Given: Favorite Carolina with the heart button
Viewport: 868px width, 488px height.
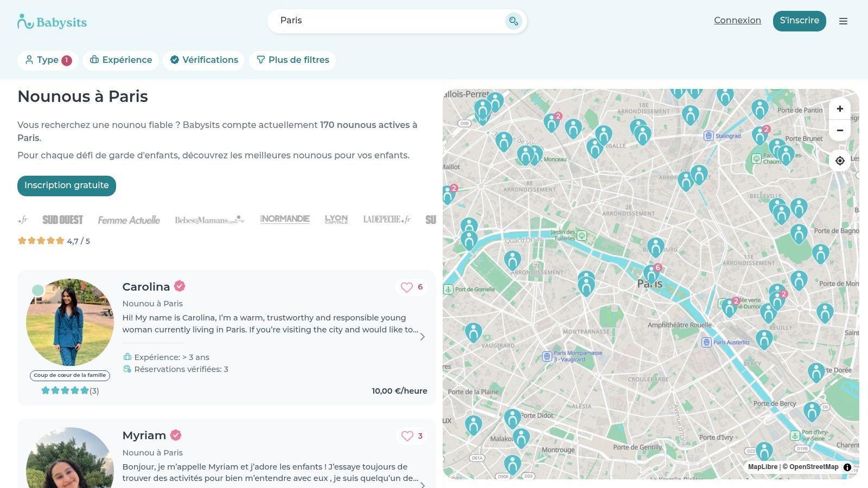Looking at the screenshot, I should [x=412, y=287].
